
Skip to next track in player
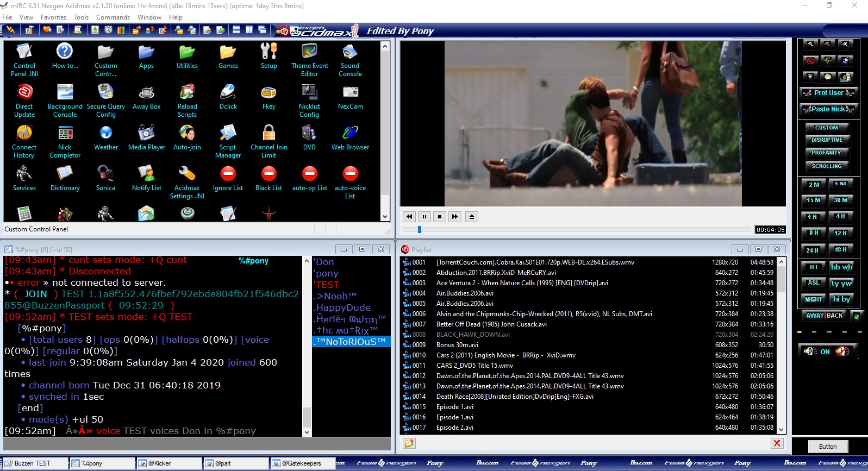point(455,217)
